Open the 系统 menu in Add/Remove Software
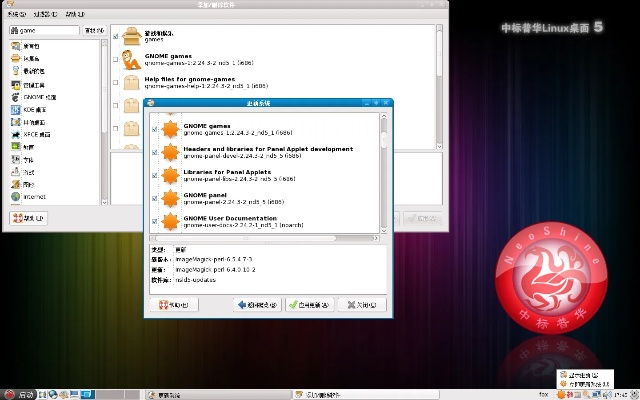 (x=16, y=14)
